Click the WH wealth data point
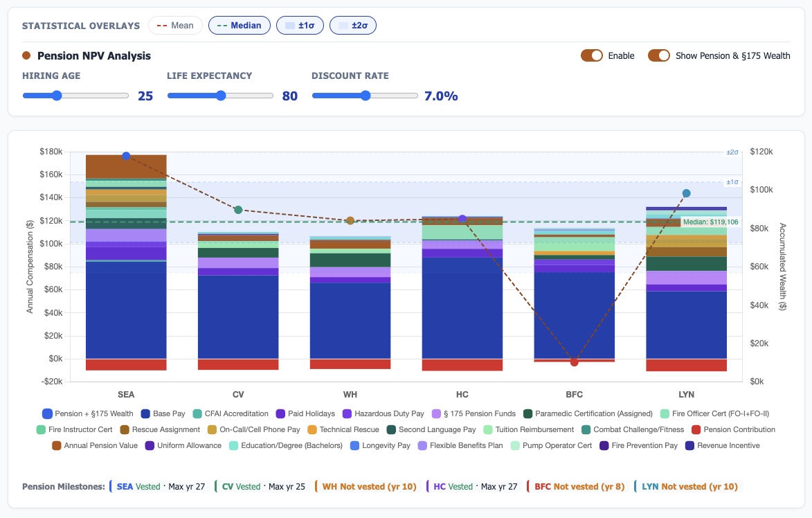 [x=350, y=221]
